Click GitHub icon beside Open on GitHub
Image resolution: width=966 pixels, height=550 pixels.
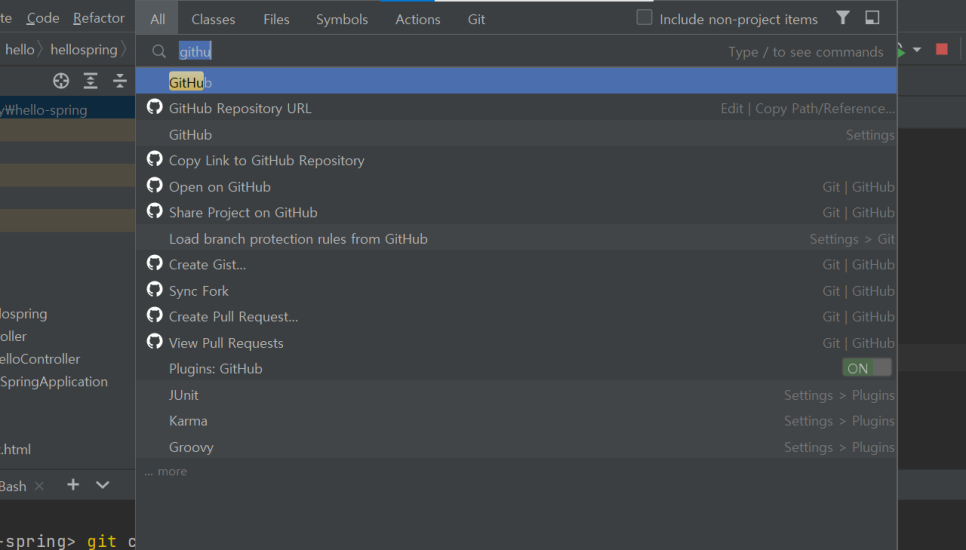tap(155, 185)
